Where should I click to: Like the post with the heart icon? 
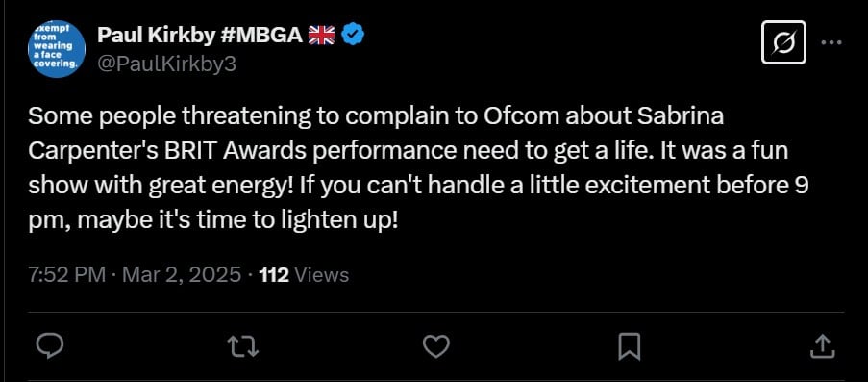pyautogui.click(x=436, y=346)
